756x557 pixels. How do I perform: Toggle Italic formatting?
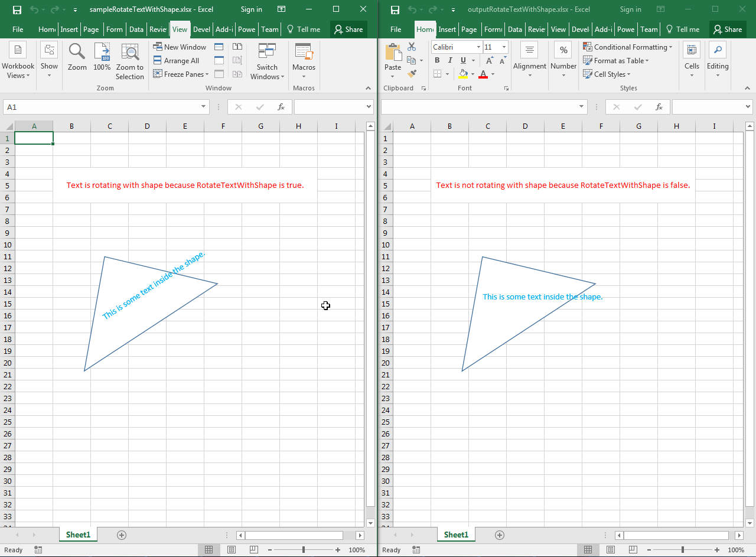(450, 61)
